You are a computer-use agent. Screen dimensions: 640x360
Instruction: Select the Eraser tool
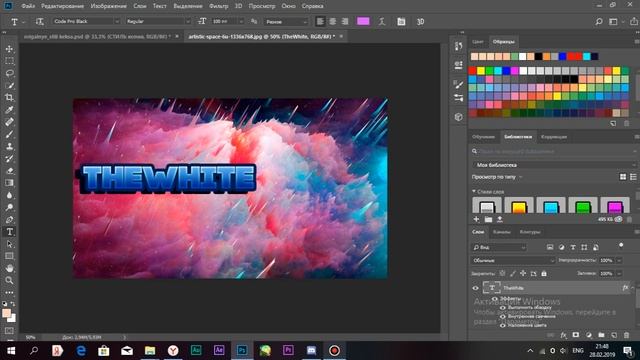point(9,171)
